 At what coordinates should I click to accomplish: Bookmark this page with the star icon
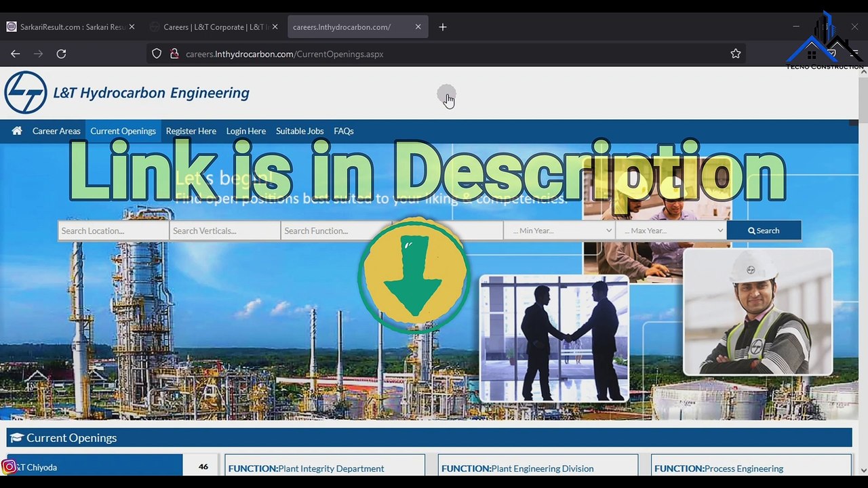click(736, 54)
